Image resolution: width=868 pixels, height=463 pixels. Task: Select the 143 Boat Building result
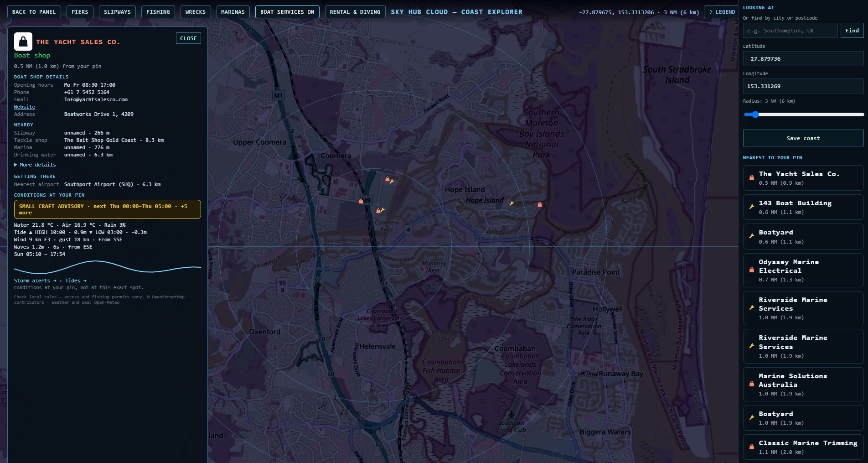[x=803, y=207]
